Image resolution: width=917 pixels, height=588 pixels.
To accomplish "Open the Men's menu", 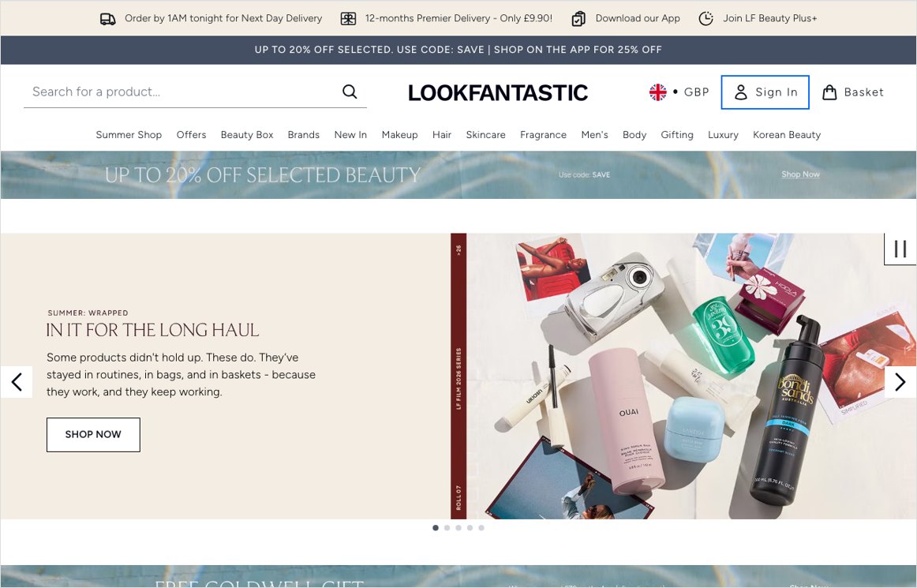I will tap(595, 134).
